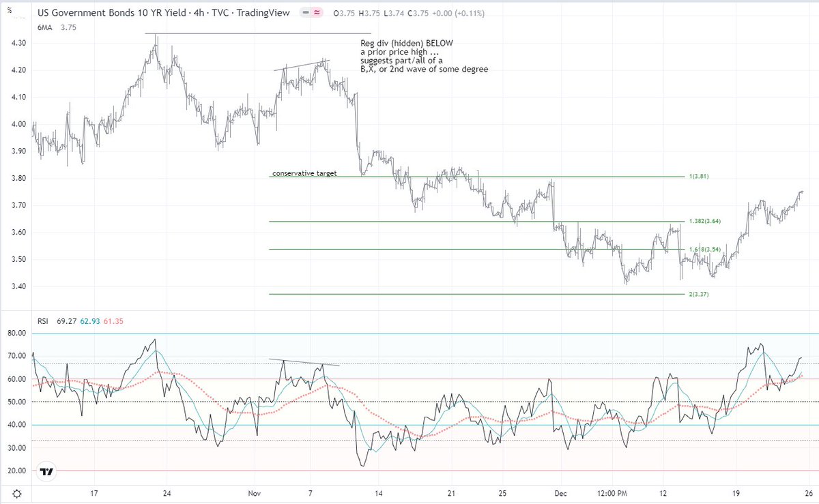The height and width of the screenshot is (504, 819).
Task: Click the "80.00" overbought level label on RSI scale
Action: pyautogui.click(x=18, y=333)
